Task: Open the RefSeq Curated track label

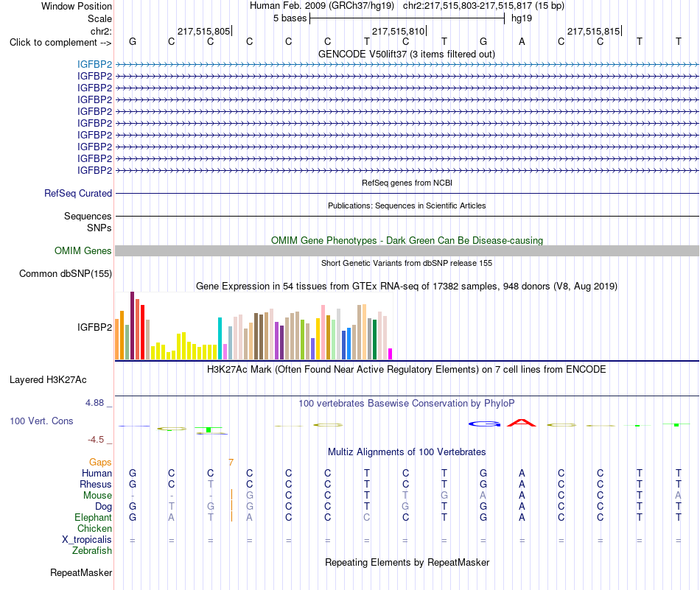Action: click(x=78, y=193)
